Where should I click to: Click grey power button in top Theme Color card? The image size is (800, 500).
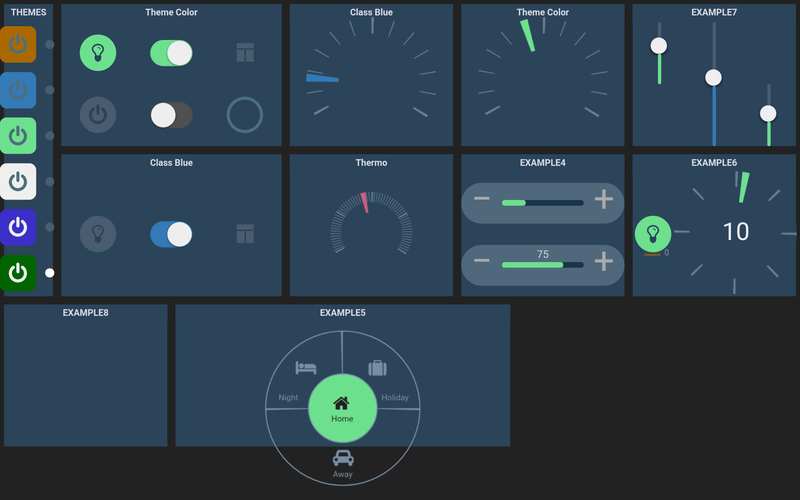coord(98,115)
